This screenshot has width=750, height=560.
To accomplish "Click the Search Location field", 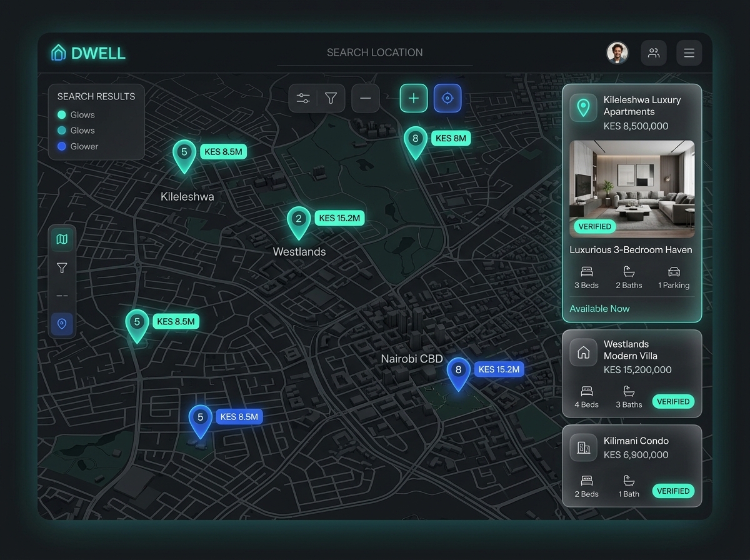I will (x=375, y=53).
